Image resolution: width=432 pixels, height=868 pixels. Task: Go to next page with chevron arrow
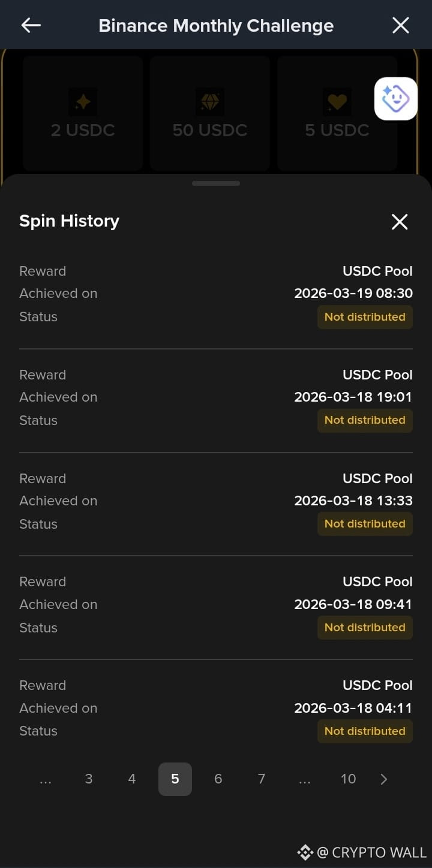(384, 779)
